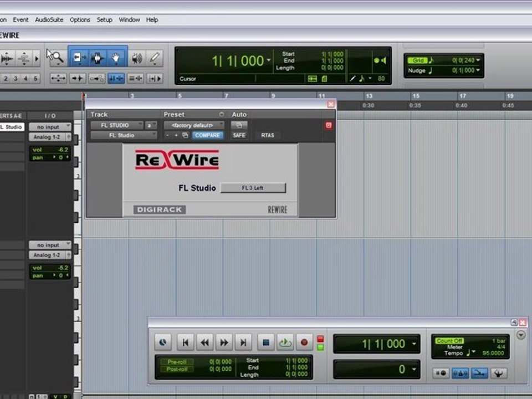
Task: Open the FL STUDIO track selector in plug-in
Action: point(117,125)
